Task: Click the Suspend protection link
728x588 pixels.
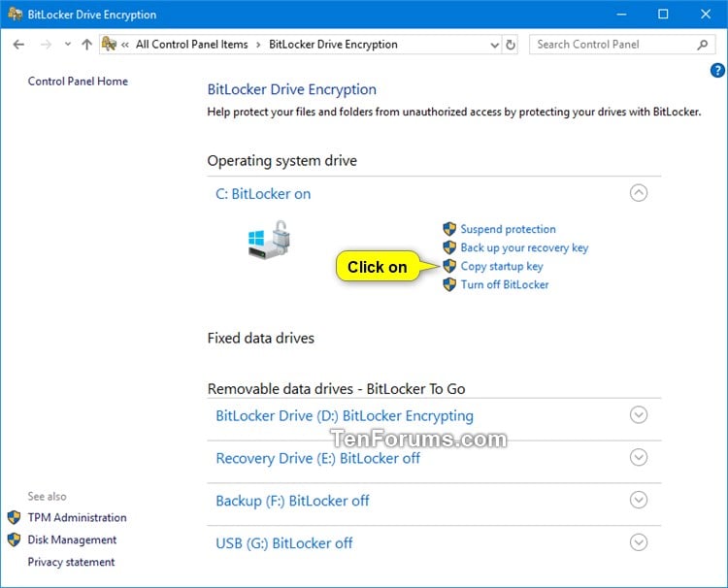Action: pyautogui.click(x=508, y=229)
